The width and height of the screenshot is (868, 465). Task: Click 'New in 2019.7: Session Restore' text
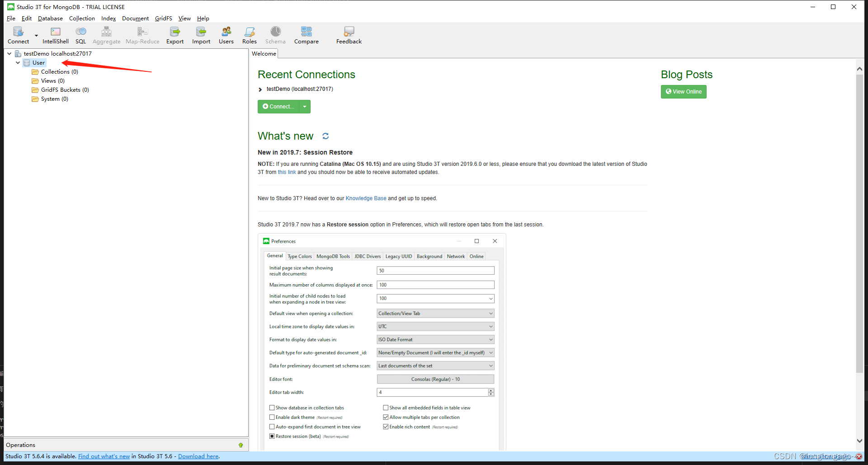305,152
